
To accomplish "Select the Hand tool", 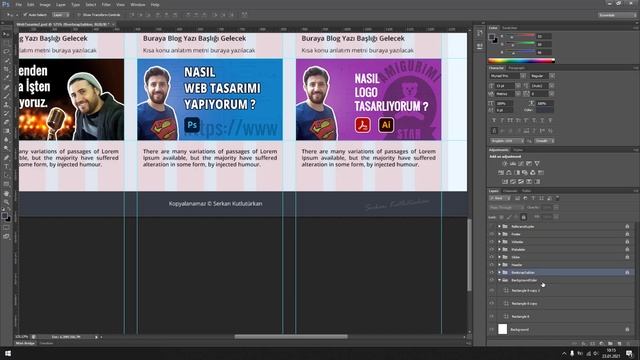I will [6, 193].
